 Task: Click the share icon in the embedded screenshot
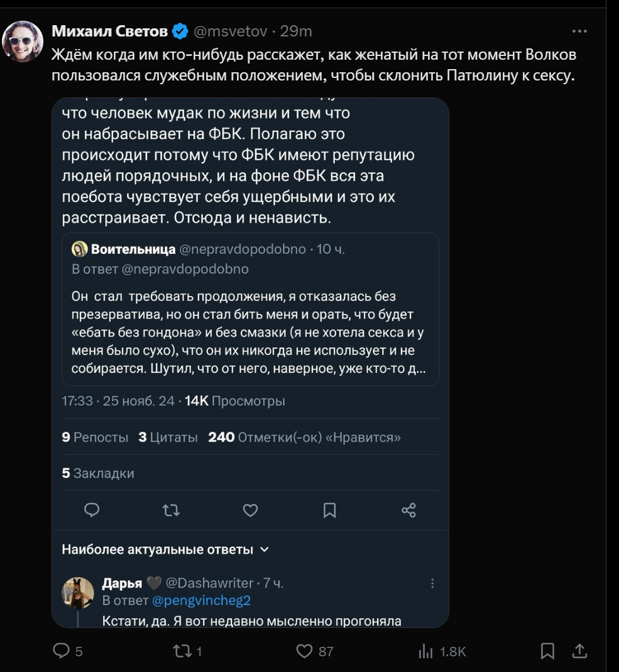coord(408,510)
